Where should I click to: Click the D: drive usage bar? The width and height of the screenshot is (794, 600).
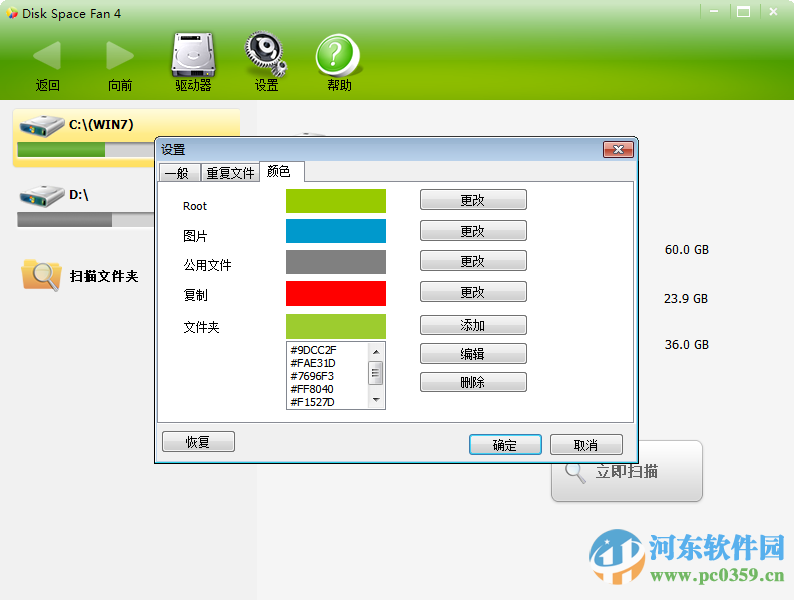pyautogui.click(x=86, y=220)
